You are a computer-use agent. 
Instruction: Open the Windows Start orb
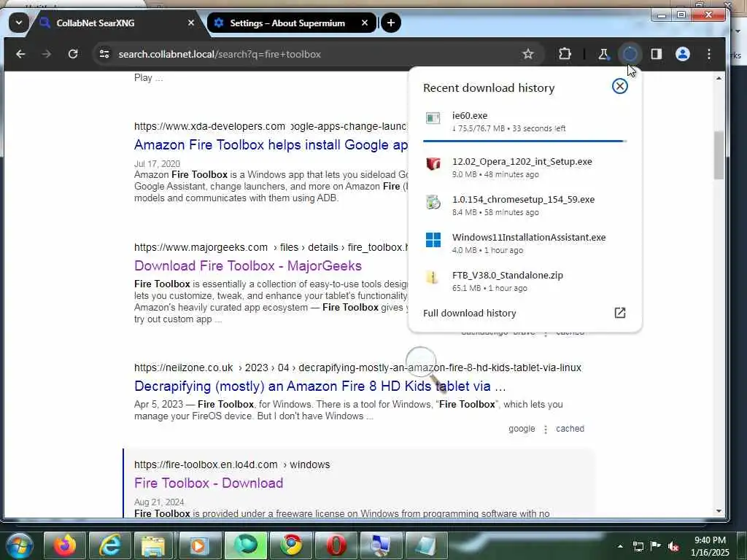[x=20, y=545]
